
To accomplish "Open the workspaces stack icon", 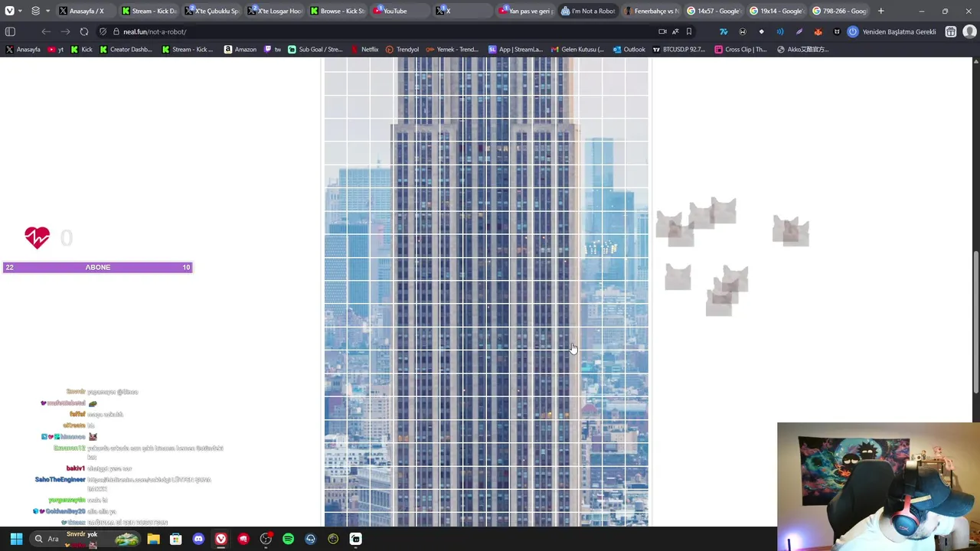I will [35, 11].
